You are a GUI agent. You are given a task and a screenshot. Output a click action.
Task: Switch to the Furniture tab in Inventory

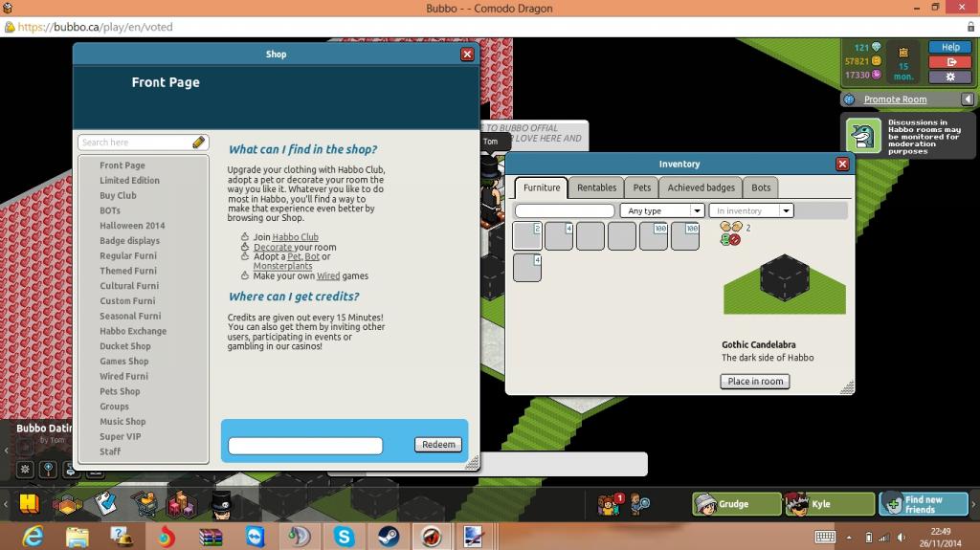click(x=542, y=187)
